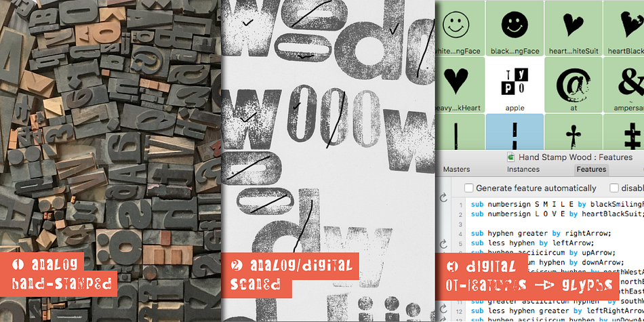Click code line 'sub numbersign L O V E'
This screenshot has height=322, width=644.
[557, 214]
